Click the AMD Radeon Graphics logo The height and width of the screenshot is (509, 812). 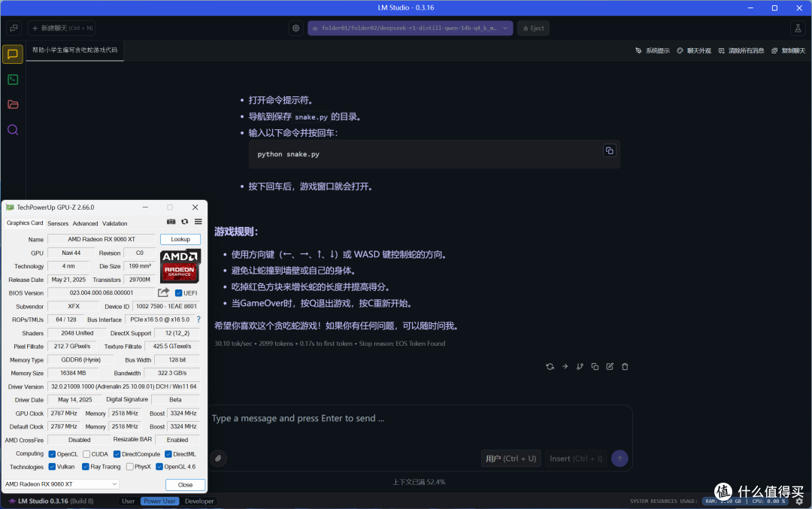(x=180, y=265)
